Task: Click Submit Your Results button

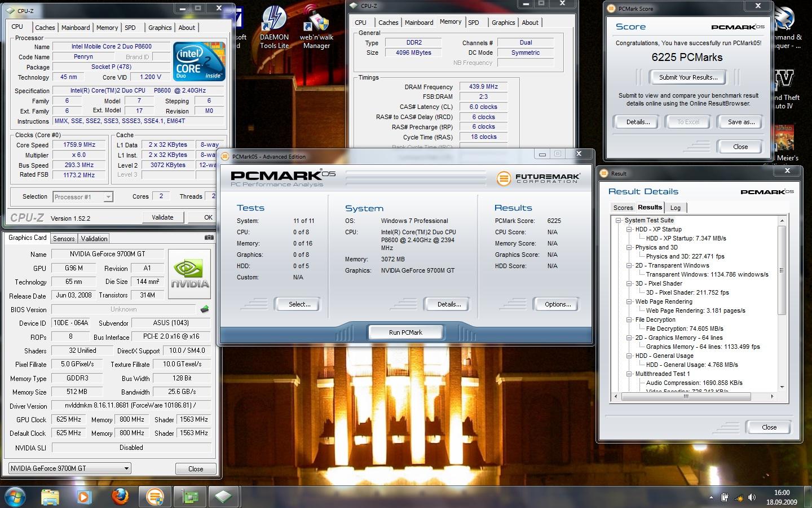Action: pos(688,77)
